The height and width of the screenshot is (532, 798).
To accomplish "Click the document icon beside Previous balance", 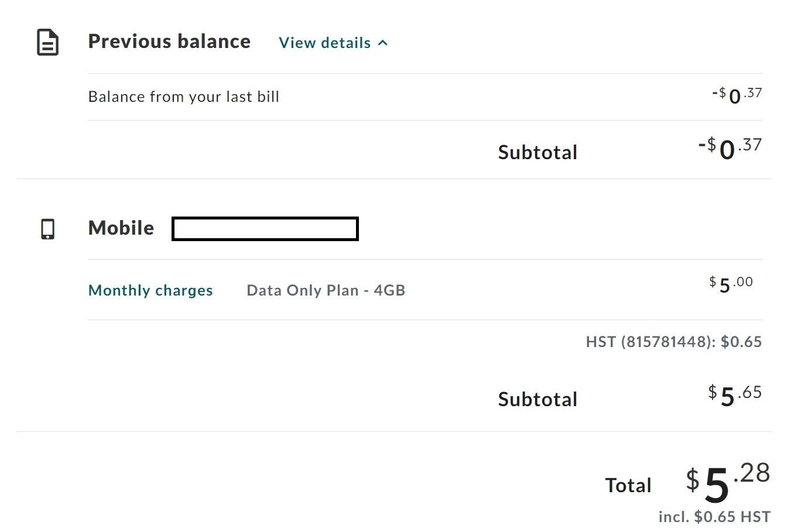I will coord(47,42).
